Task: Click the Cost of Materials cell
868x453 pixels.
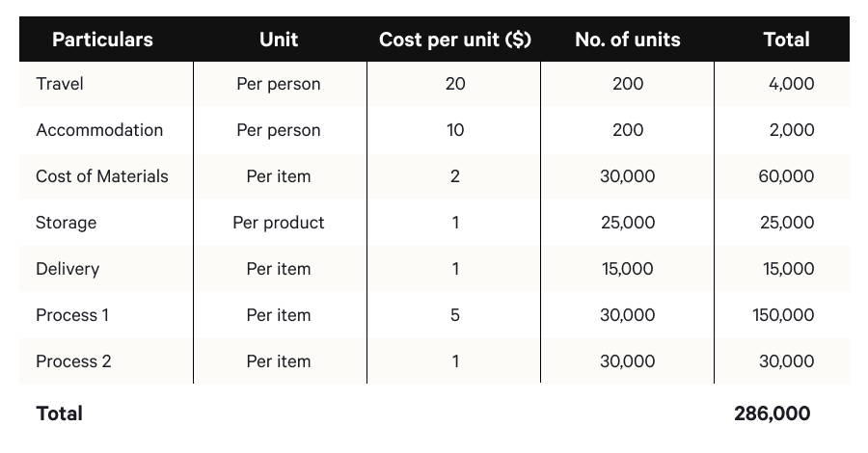Action: tap(102, 176)
